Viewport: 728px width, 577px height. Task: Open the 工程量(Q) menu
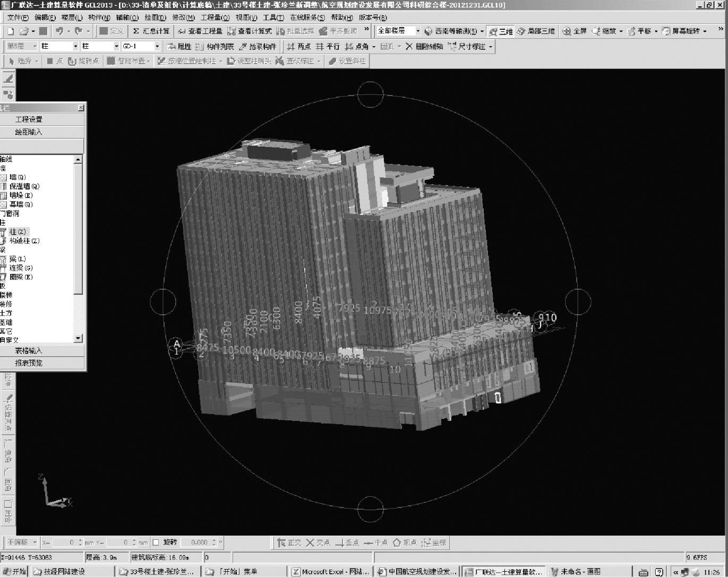tap(215, 18)
